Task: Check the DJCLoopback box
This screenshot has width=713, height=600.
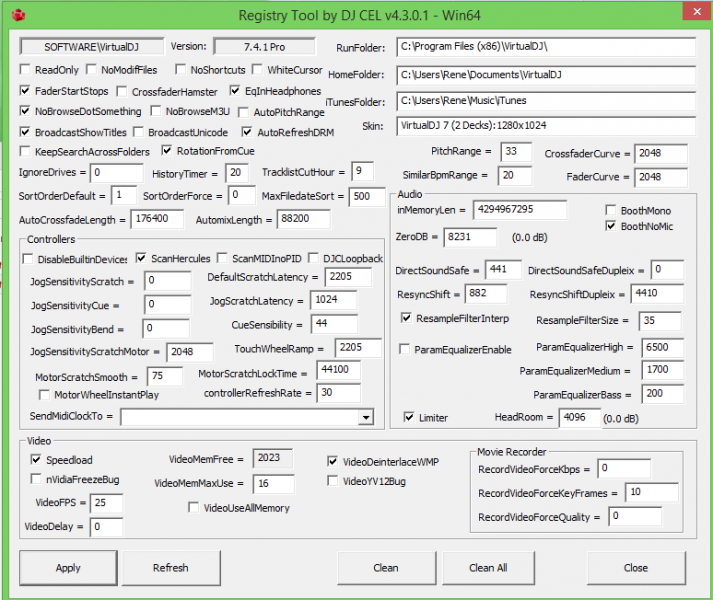Action: point(313,258)
